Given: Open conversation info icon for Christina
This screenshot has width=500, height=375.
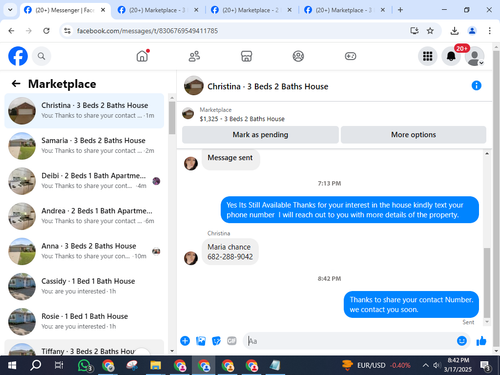Looking at the screenshot, I should pos(476,86).
